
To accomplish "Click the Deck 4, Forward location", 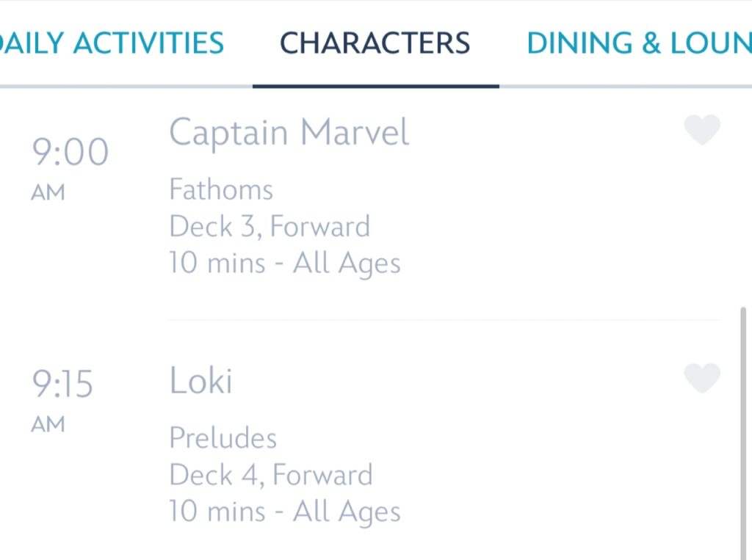I will pos(271,475).
